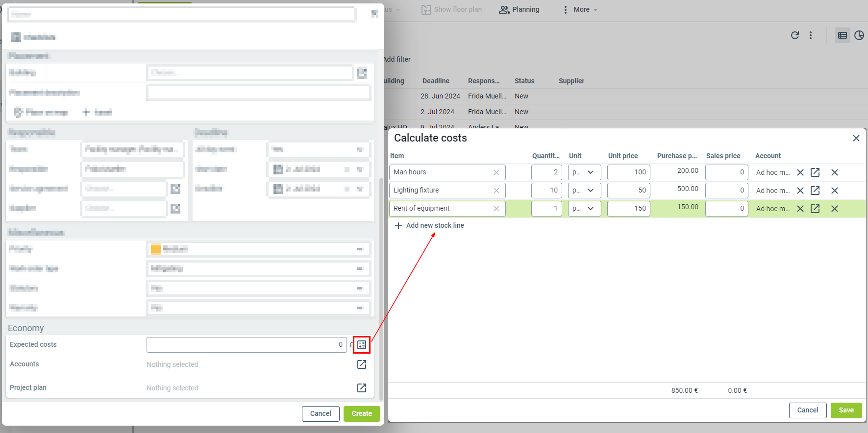Click the refresh icon above the list
Screen dimensions: 868x433
[795, 35]
